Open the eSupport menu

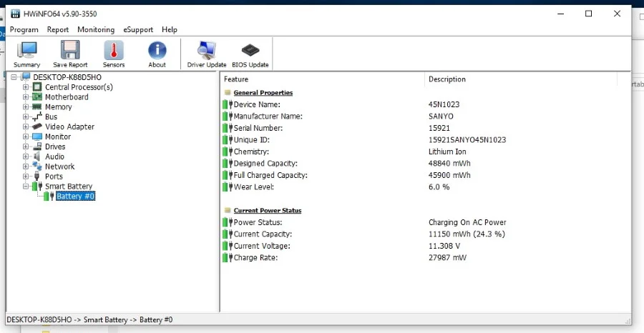pos(138,29)
